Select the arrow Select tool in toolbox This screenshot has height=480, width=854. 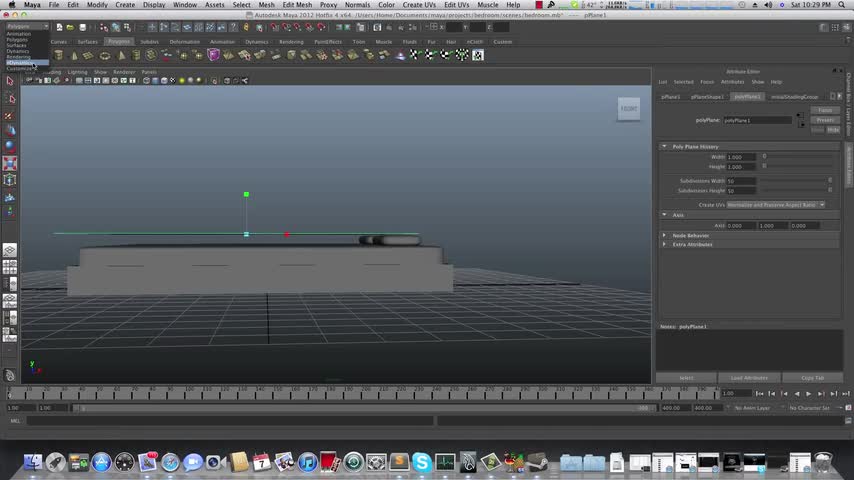point(10,81)
